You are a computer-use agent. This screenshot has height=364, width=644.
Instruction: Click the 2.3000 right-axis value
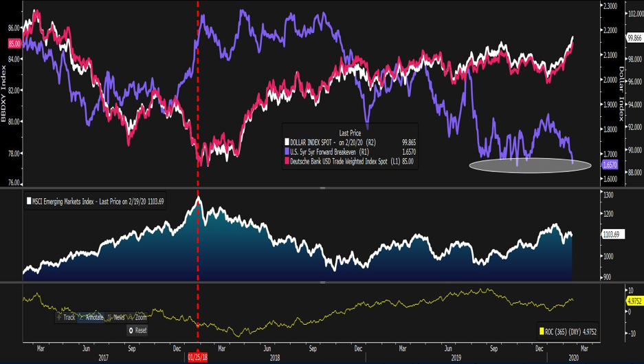coord(609,6)
